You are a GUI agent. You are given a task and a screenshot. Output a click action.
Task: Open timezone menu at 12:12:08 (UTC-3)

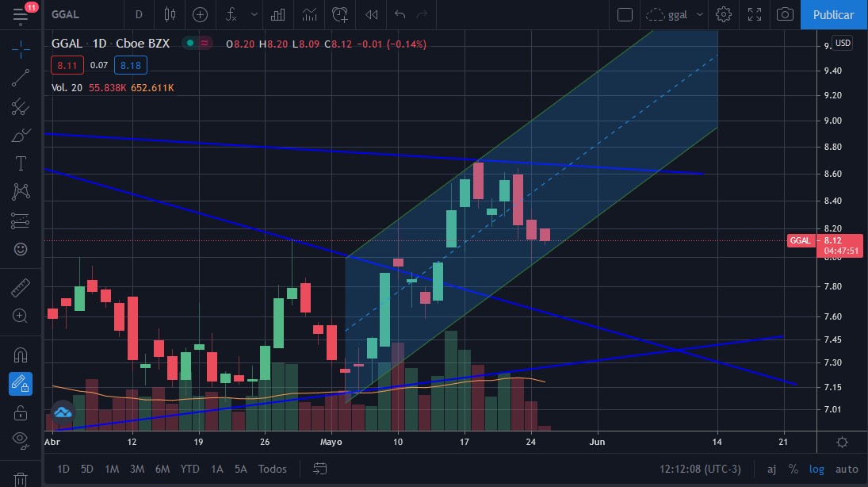[700, 470]
